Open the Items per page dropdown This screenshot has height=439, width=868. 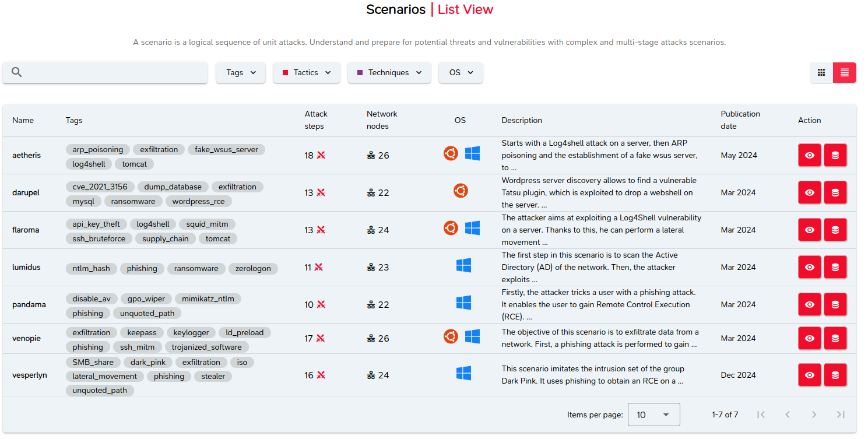click(653, 415)
